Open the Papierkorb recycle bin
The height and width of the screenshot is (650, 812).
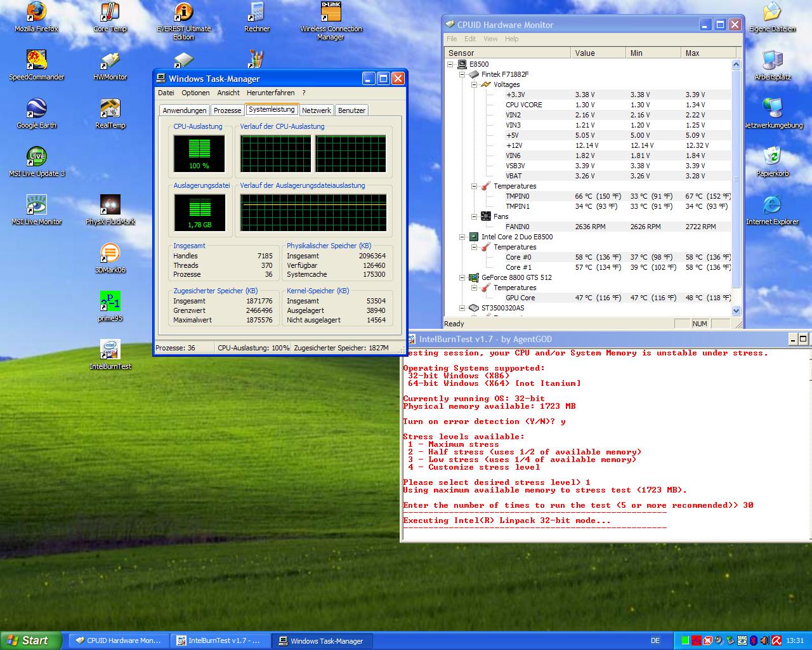point(772,162)
